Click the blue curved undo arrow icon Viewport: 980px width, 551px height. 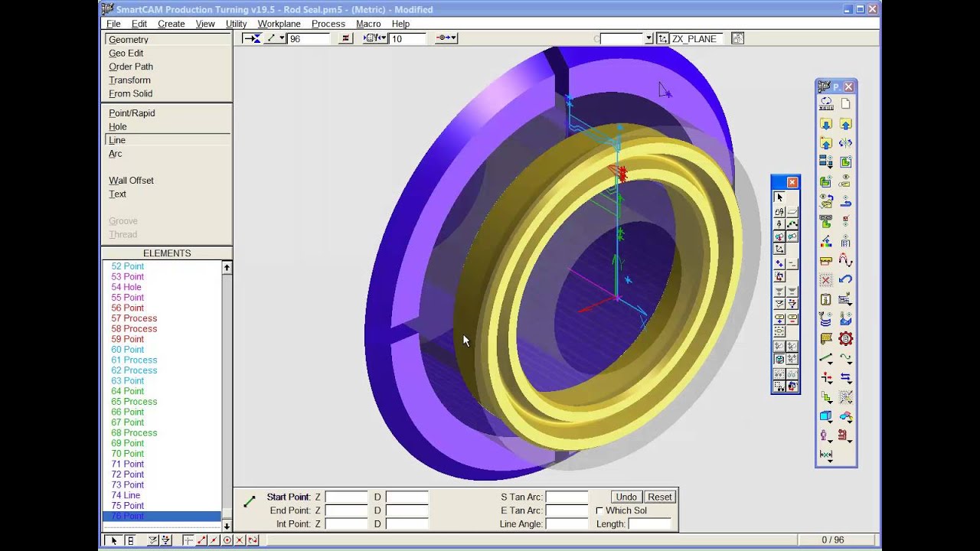point(846,279)
